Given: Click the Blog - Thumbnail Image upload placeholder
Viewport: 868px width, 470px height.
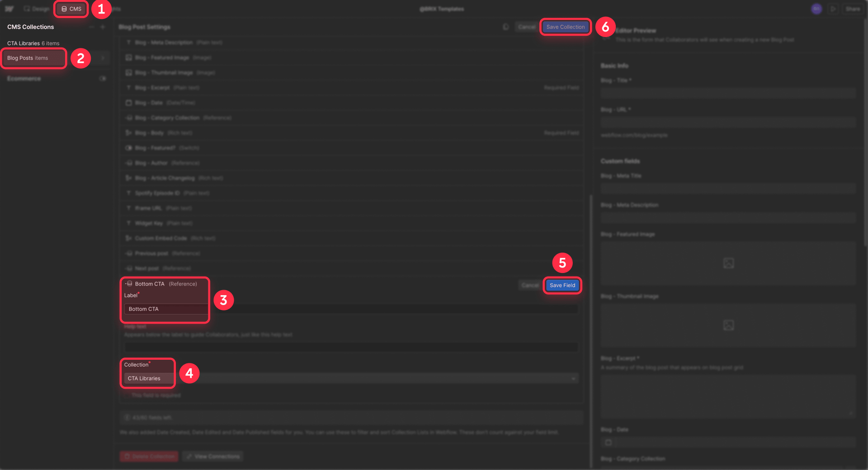Looking at the screenshot, I should point(728,325).
